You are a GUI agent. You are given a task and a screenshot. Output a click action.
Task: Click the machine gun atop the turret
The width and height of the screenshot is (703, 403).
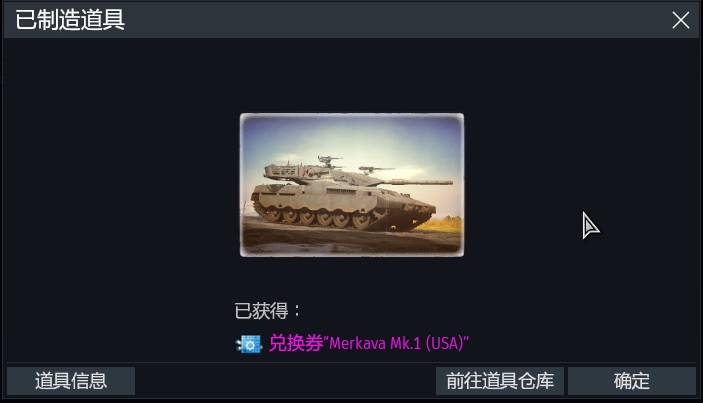(x=330, y=160)
